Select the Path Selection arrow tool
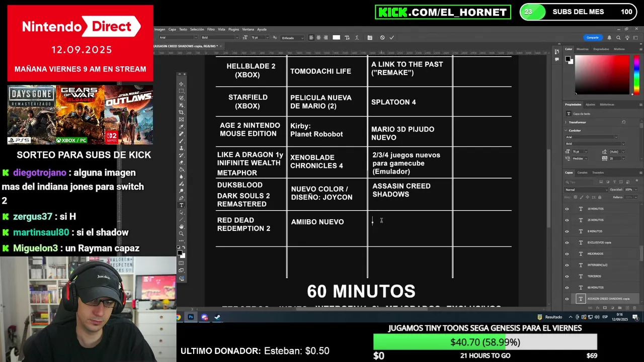This screenshot has width=644, height=362. [181, 212]
